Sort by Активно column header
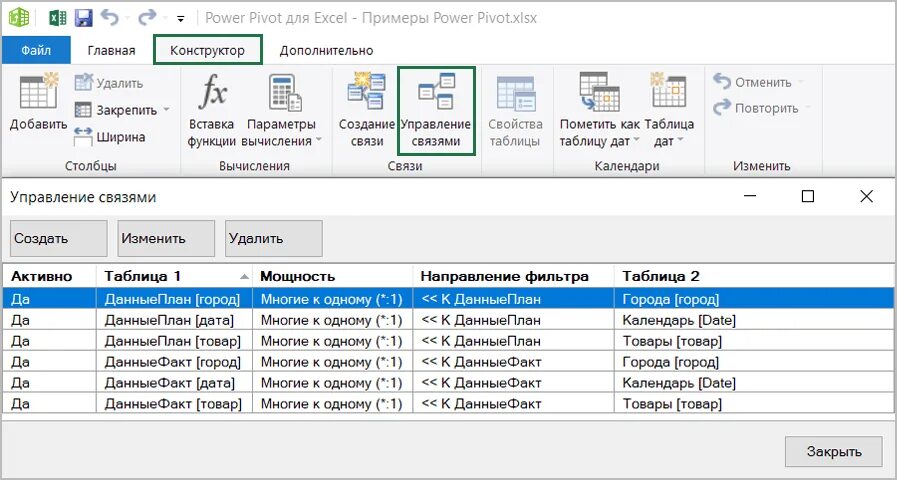The height and width of the screenshot is (480, 897). (49, 276)
